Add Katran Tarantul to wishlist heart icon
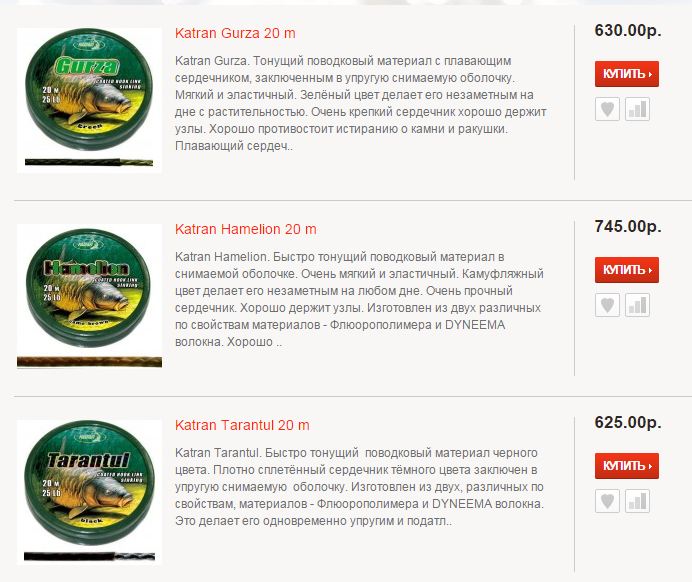Viewport: 692px width, 582px height. point(607,501)
